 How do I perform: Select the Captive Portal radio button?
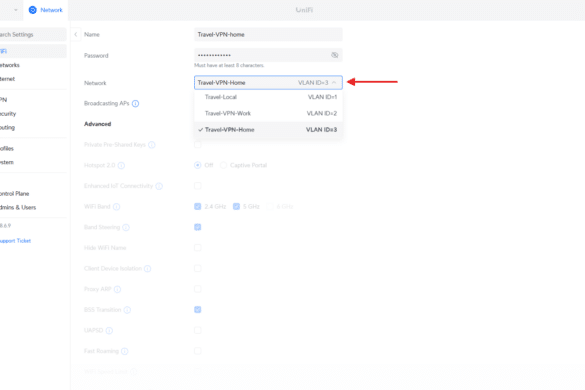click(223, 165)
